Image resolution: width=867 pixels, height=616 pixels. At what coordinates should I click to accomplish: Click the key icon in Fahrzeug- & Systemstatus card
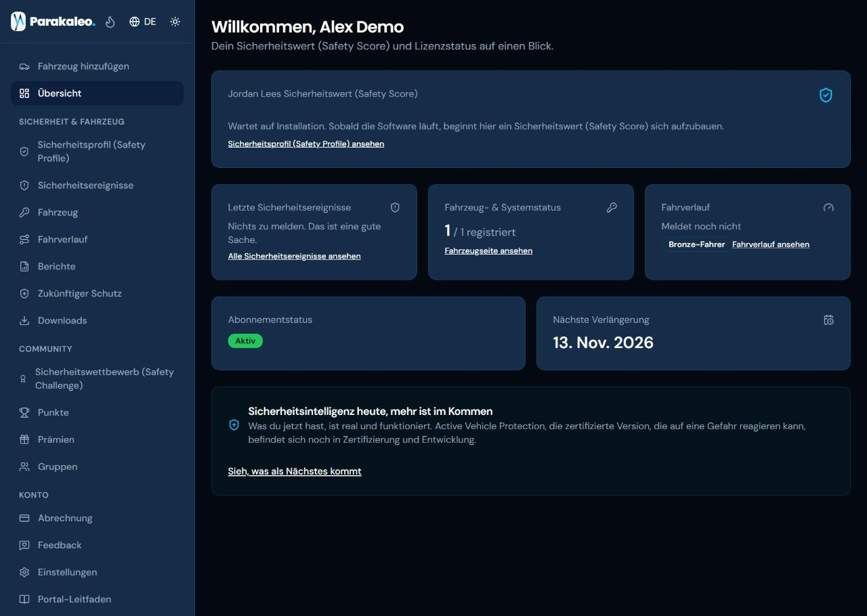[612, 208]
